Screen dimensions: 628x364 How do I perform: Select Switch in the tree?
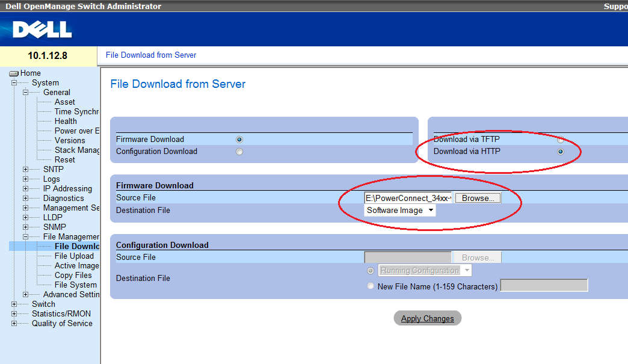(x=43, y=304)
